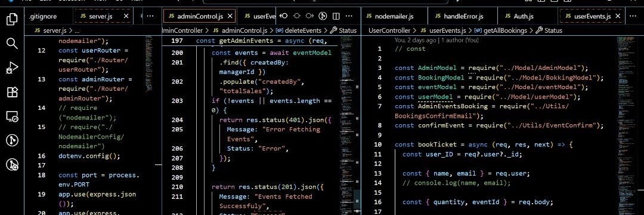Screen dimensions: 644x215
Task: Click the circled git branch toolbar icon
Action: [x=323, y=16]
